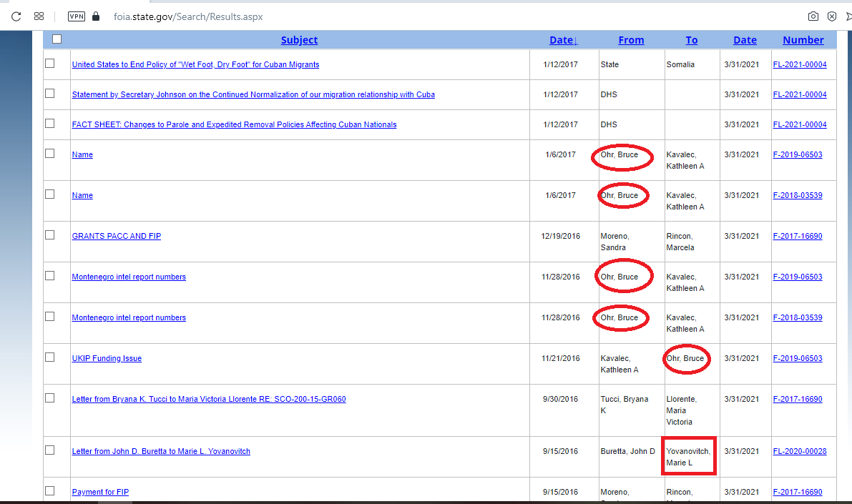Open Statement by Secretary Johnson link

(x=253, y=94)
